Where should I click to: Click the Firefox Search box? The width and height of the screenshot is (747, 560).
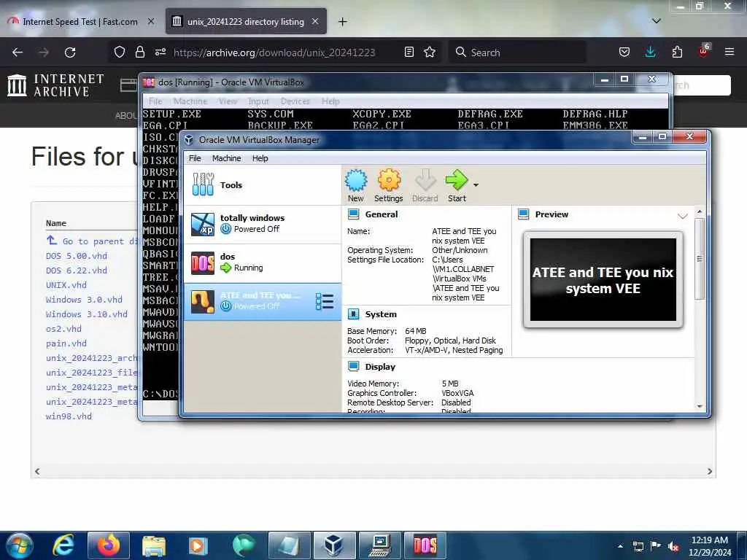517,52
